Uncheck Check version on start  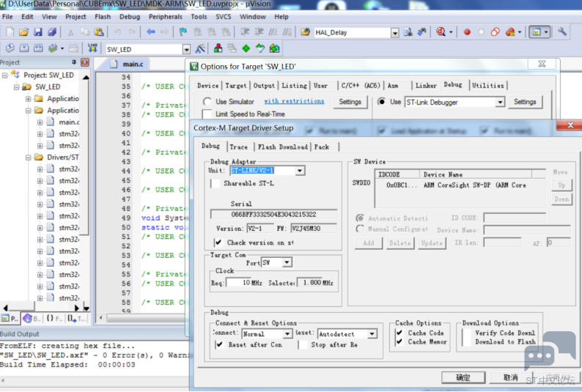pyautogui.click(x=218, y=243)
